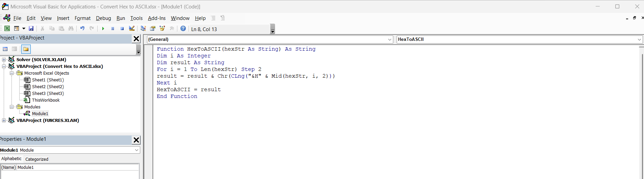Screen dimensions: 644x179
Task: Select ThisWorkbook in project tree
Action: 46,100
